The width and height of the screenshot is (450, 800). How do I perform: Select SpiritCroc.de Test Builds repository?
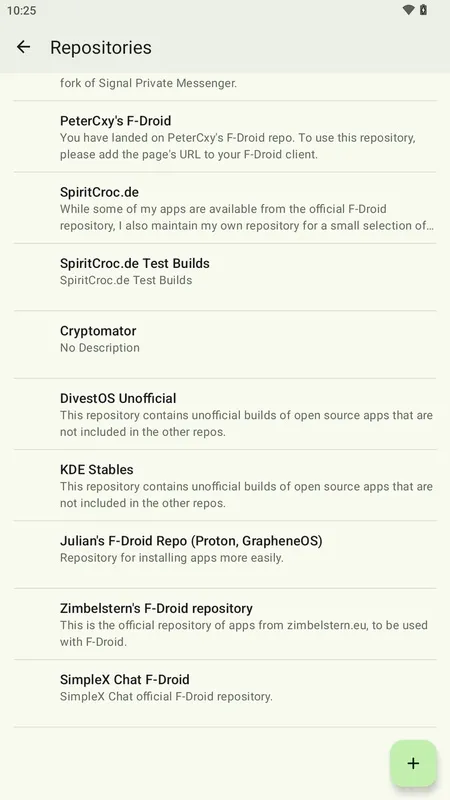225,277
